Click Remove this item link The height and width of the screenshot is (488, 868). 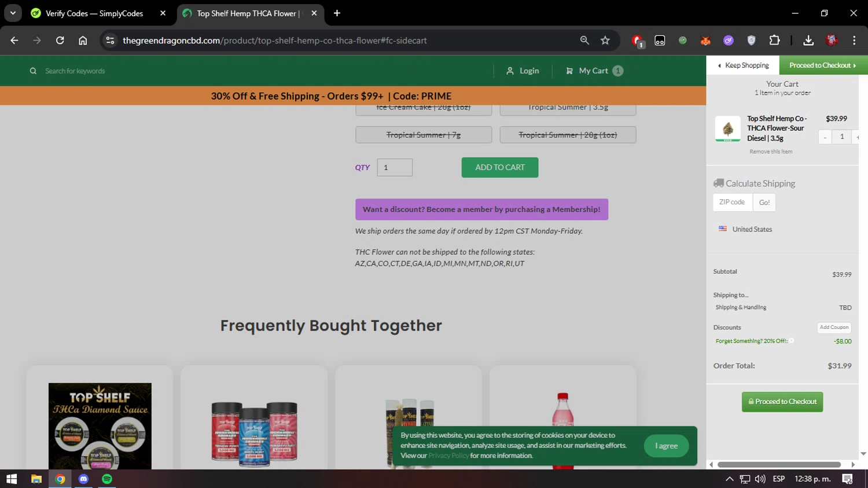click(771, 152)
